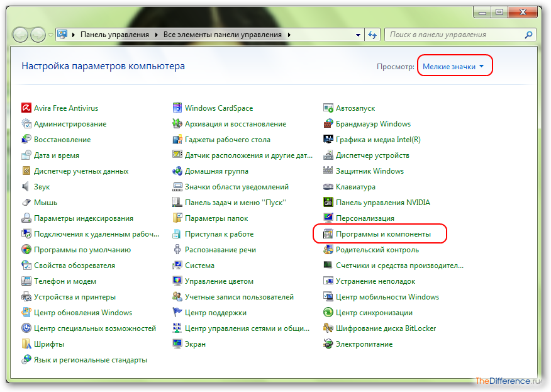551x392 pixels.
Task: Select the Панель управления breadcrumb segment
Action: (114, 35)
